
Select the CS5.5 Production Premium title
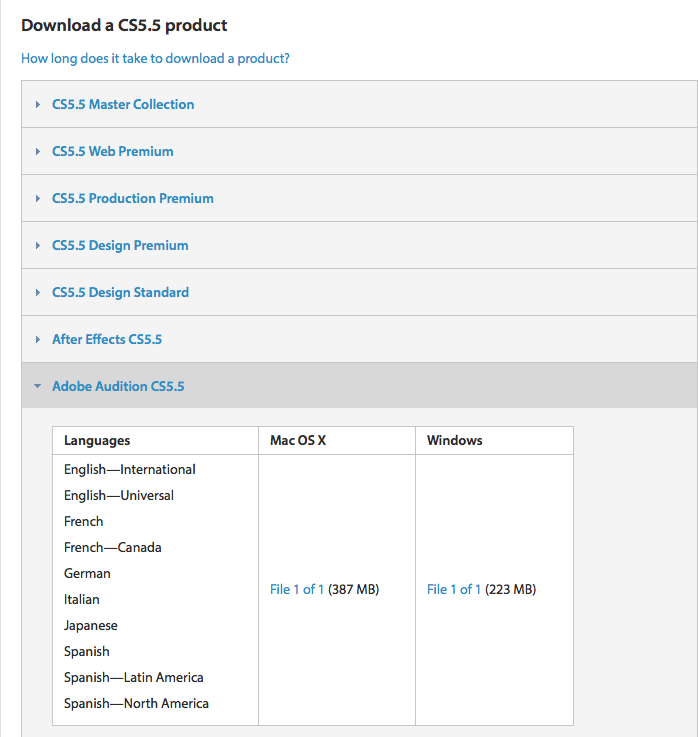click(x=133, y=198)
